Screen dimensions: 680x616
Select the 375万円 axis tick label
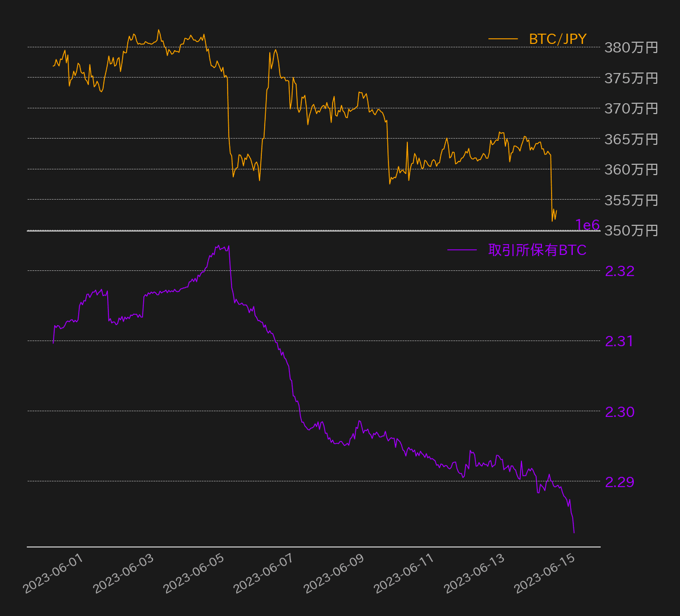click(631, 78)
